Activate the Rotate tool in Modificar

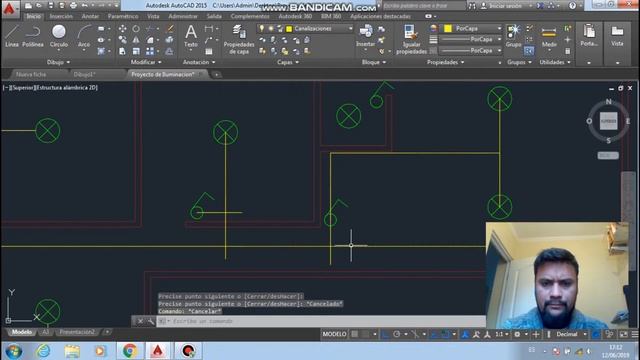point(136,29)
